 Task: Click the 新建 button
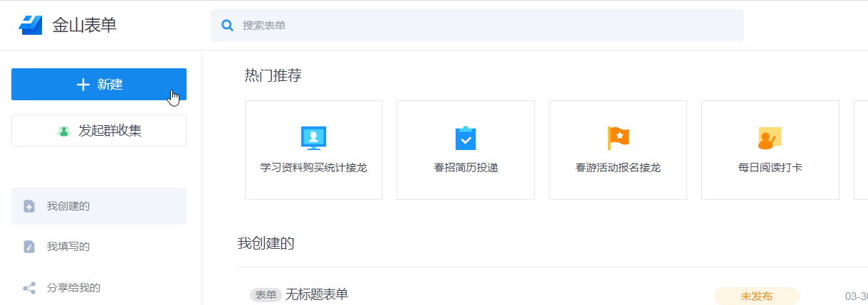(99, 85)
